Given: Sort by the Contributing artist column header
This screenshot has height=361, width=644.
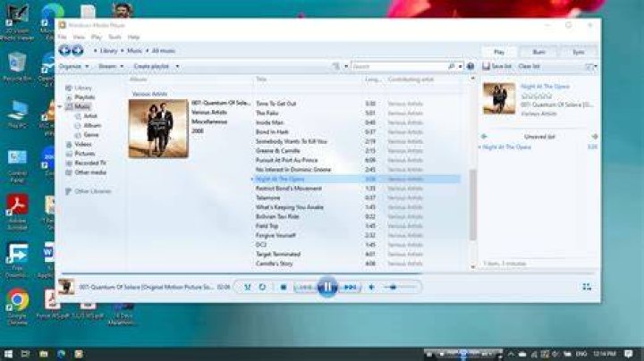Looking at the screenshot, I should 411,80.
